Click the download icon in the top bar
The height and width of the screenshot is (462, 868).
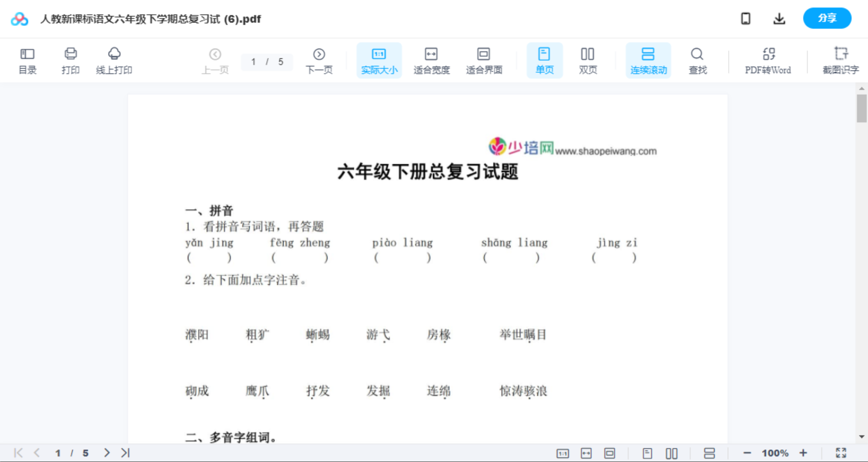(779, 18)
